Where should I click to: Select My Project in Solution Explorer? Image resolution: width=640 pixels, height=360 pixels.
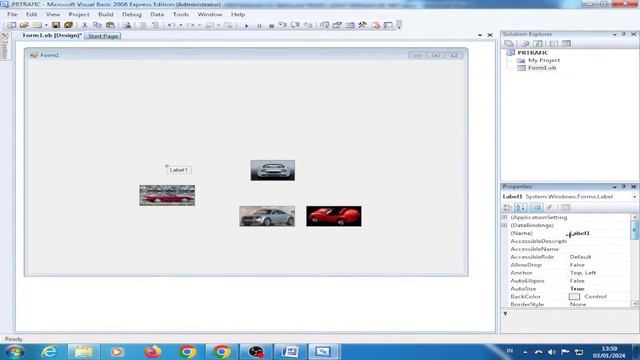pyautogui.click(x=544, y=60)
